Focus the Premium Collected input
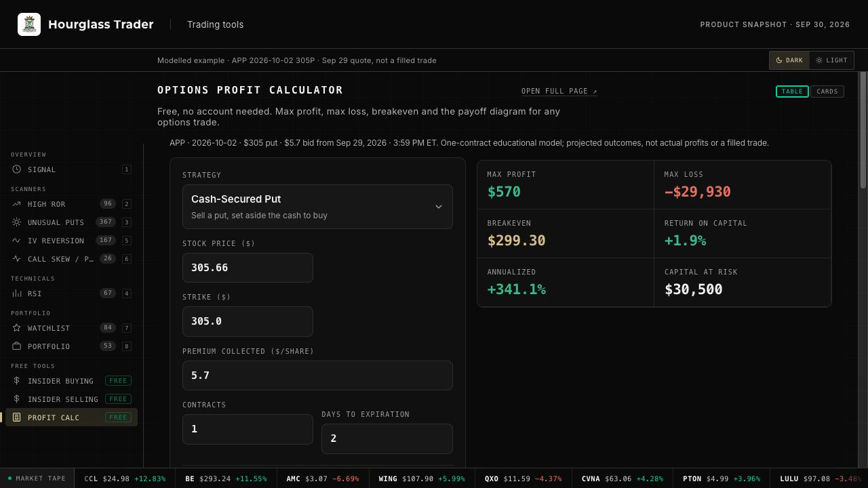Image resolution: width=868 pixels, height=488 pixels. [x=317, y=375]
